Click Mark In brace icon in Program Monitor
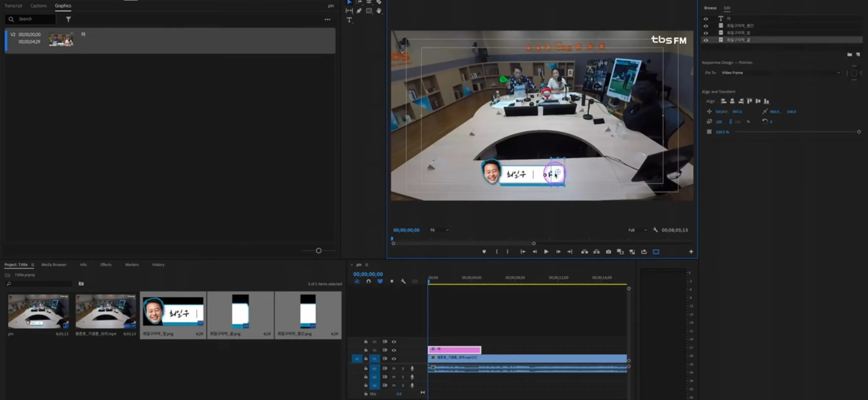868x400 pixels. (496, 251)
